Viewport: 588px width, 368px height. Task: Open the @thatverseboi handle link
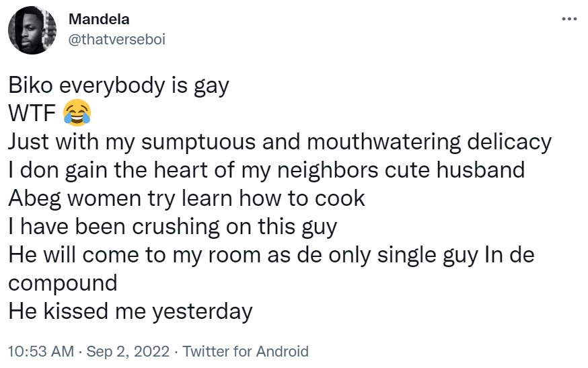(x=117, y=39)
